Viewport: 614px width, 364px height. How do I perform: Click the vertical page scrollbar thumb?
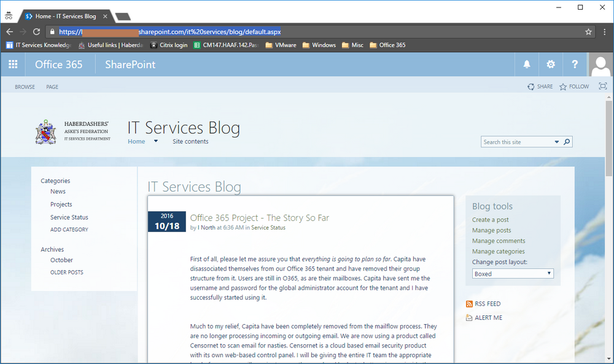609,137
